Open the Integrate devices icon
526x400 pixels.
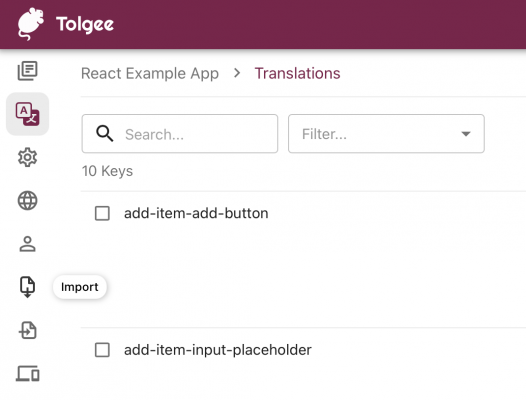[28, 373]
